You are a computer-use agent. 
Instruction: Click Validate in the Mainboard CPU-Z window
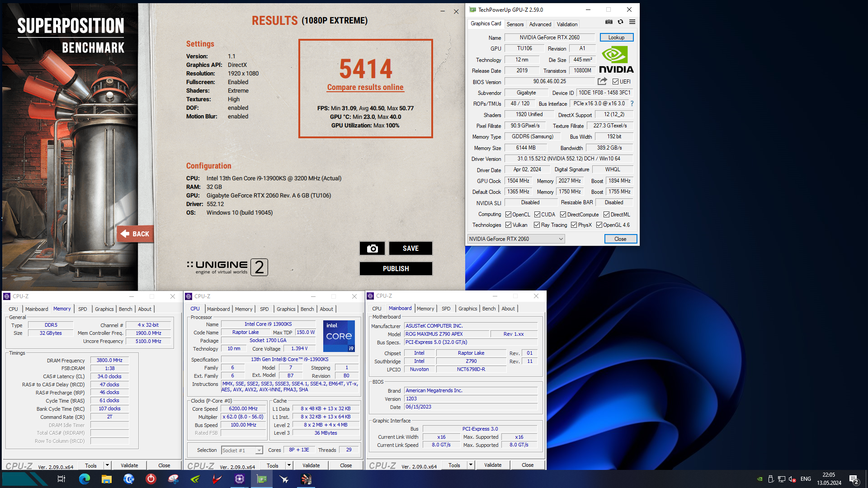point(493,465)
